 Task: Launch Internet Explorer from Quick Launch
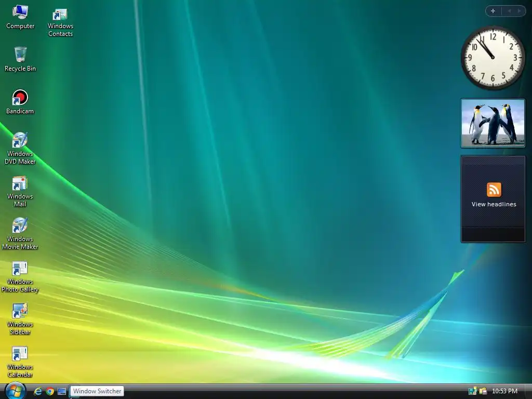(37, 391)
